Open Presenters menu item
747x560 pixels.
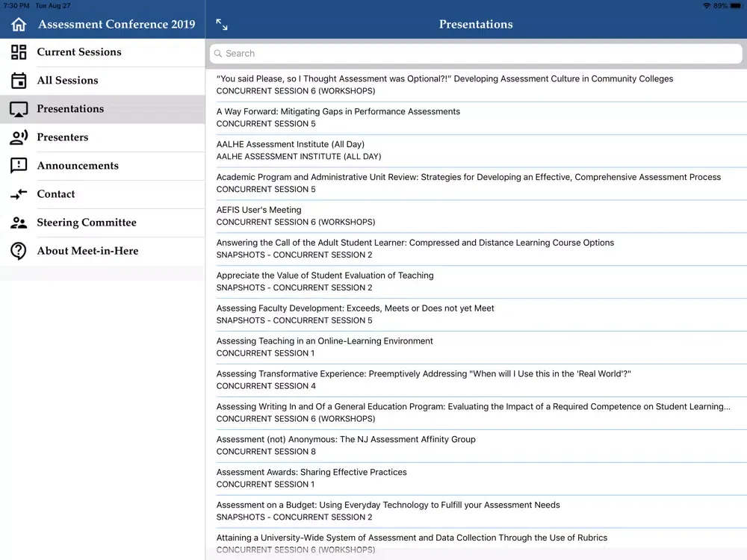point(102,137)
